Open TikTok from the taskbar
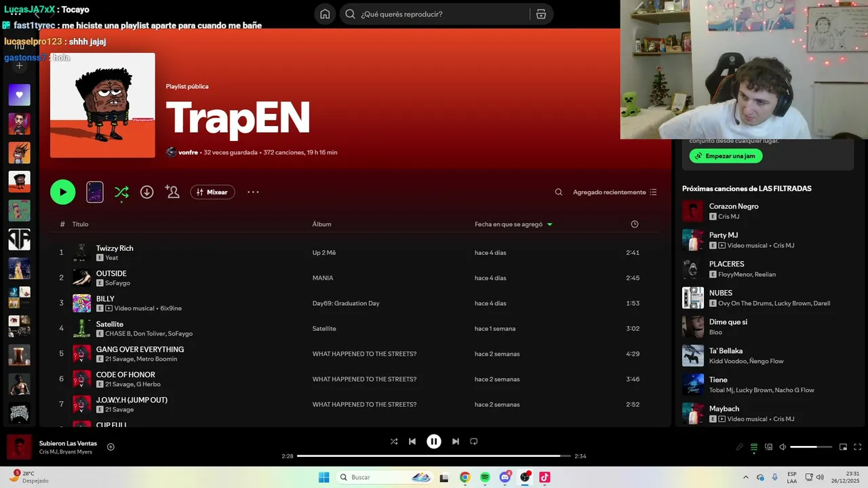 (x=545, y=477)
